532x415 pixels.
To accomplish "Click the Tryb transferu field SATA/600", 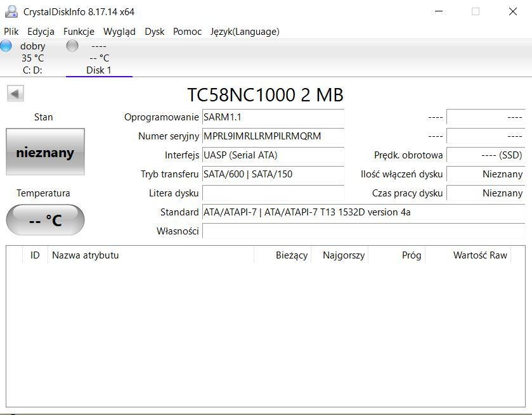I will (x=273, y=174).
